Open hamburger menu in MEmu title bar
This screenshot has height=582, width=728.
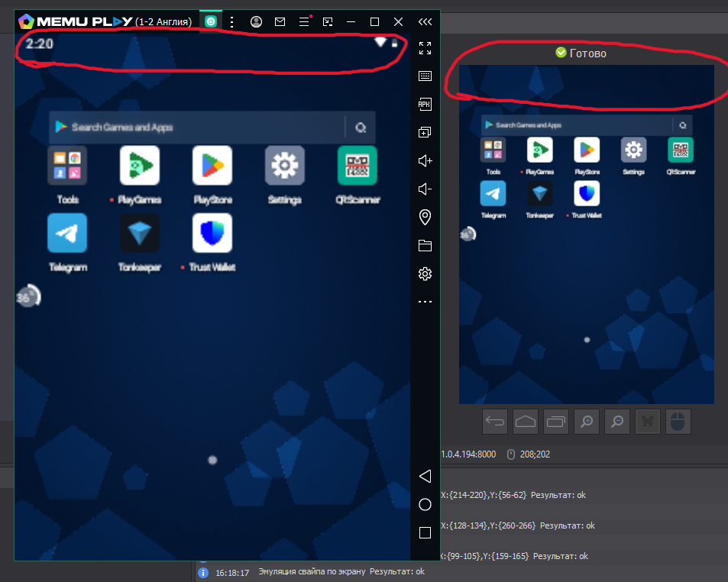(x=304, y=22)
